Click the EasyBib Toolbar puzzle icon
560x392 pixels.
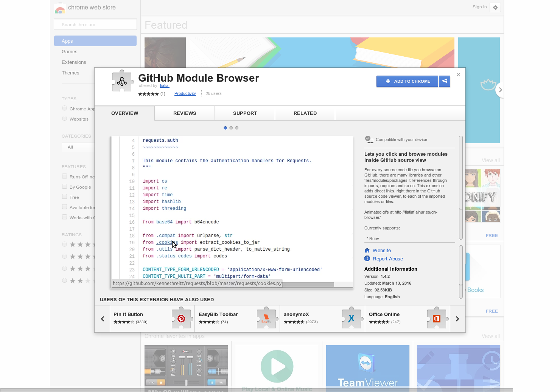pyautogui.click(x=267, y=318)
